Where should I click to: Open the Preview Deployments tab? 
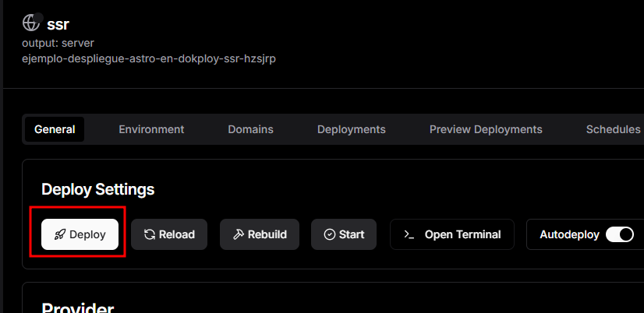click(486, 129)
